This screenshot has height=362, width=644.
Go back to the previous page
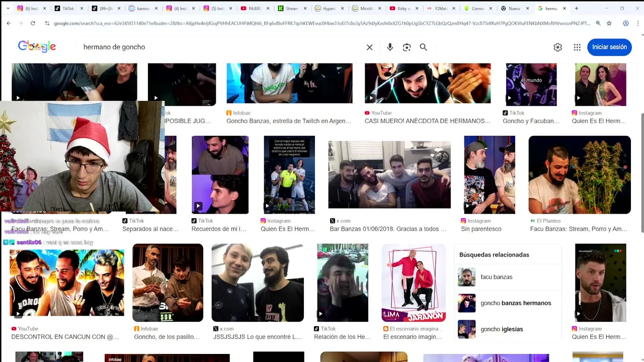pos(9,23)
